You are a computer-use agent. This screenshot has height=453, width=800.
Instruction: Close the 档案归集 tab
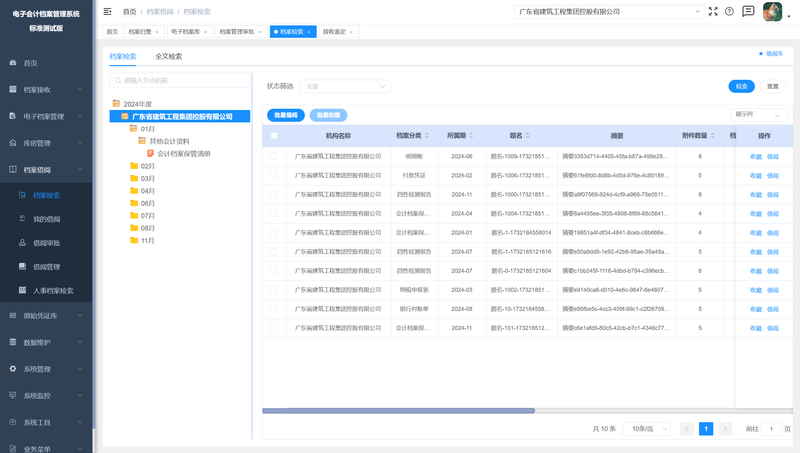157,32
